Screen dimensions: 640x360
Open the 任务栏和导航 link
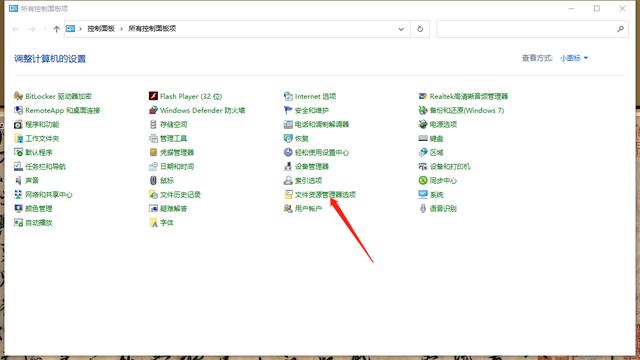pyautogui.click(x=45, y=167)
